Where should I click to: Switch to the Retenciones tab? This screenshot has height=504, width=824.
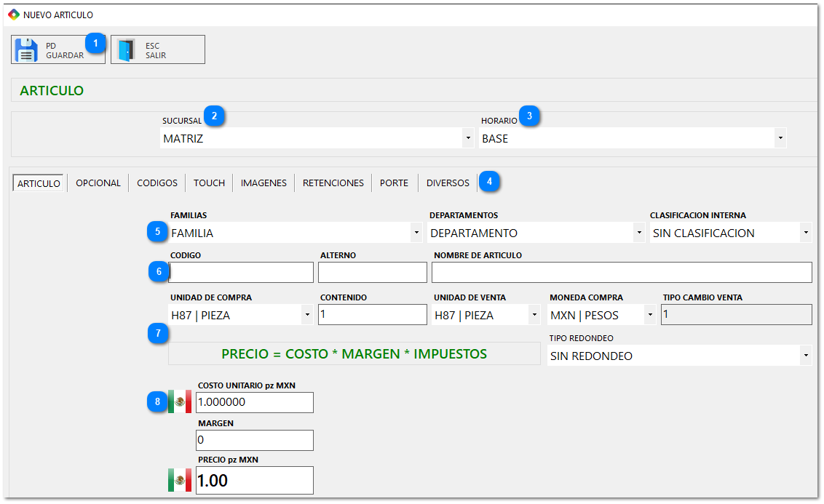[333, 183]
